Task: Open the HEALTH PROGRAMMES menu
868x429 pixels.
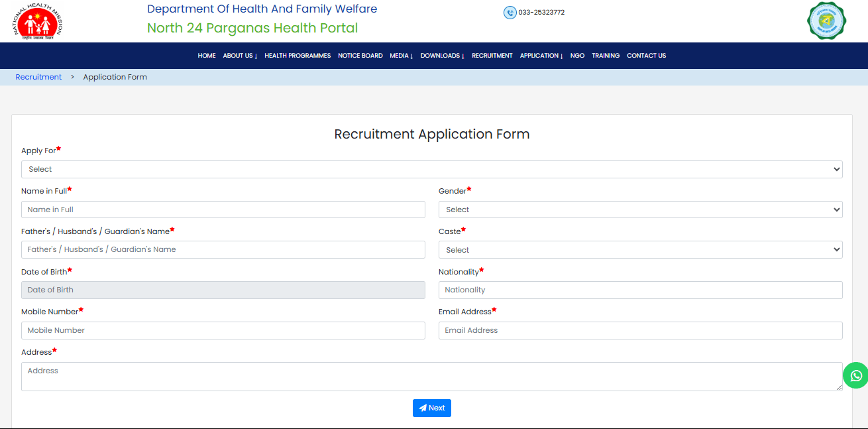Action: click(298, 56)
